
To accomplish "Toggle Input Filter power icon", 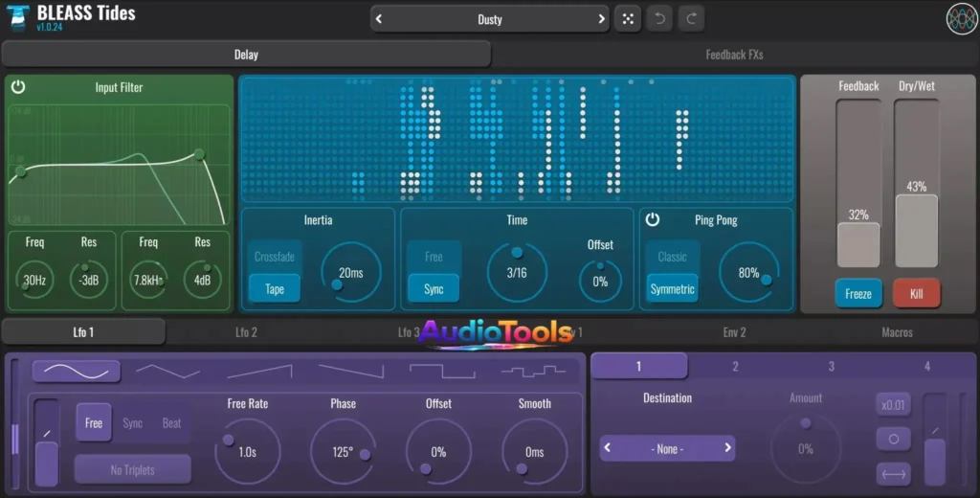I will pos(18,87).
